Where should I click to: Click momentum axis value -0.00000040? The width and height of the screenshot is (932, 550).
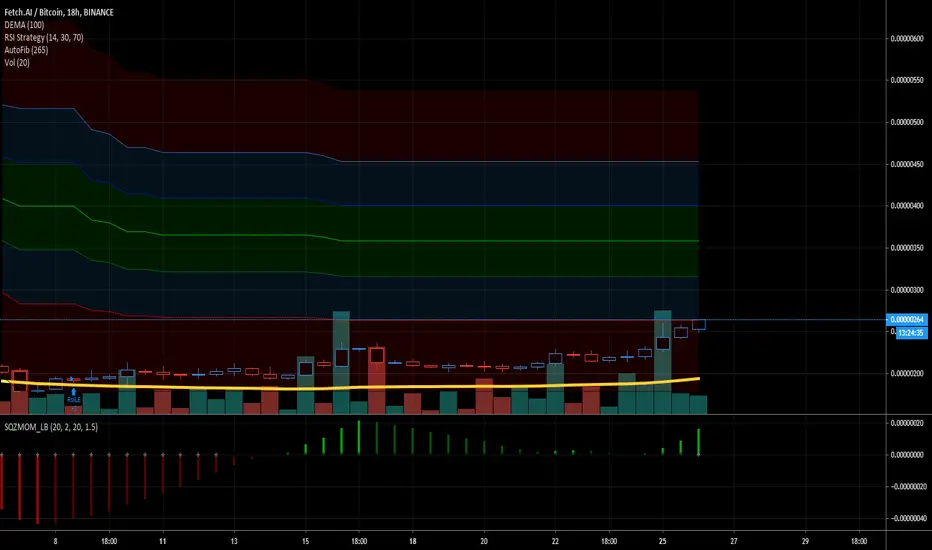[x=907, y=518]
